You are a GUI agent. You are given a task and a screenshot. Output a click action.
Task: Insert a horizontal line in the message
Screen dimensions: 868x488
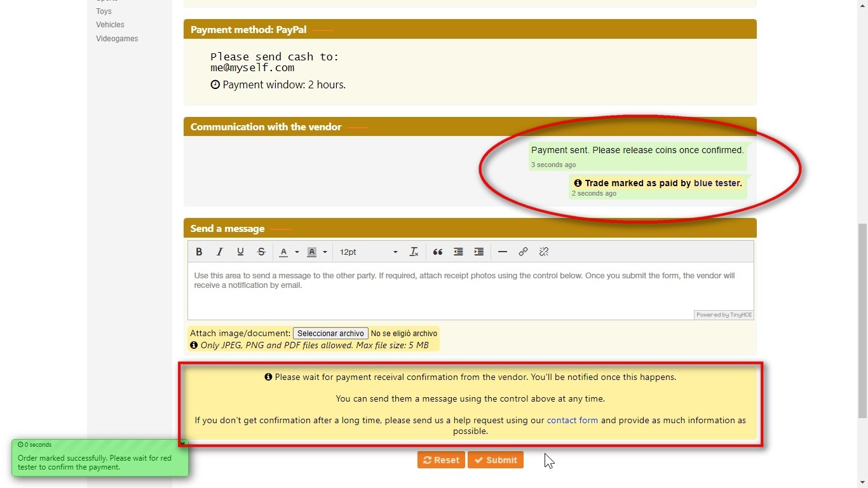coord(503,252)
